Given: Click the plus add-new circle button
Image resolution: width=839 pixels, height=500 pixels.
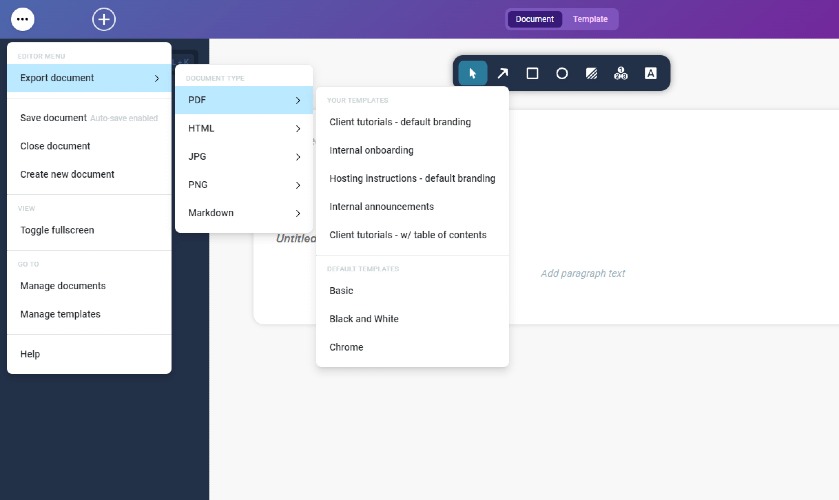Looking at the screenshot, I should pyautogui.click(x=104, y=19).
